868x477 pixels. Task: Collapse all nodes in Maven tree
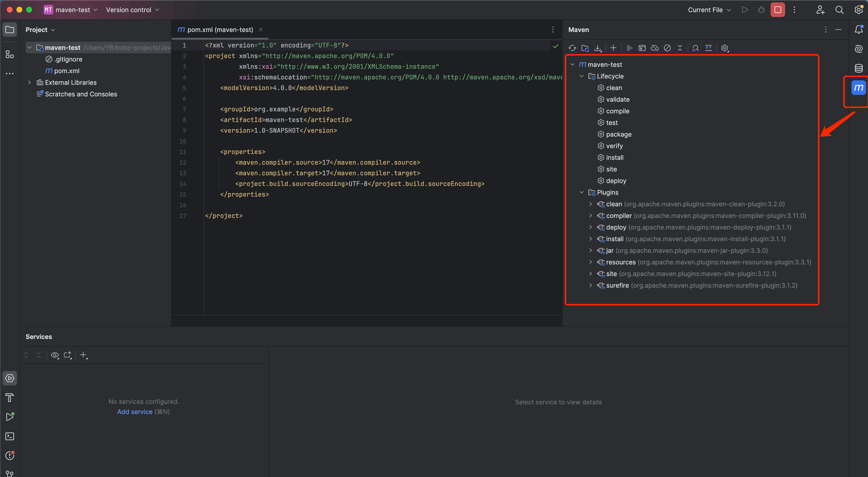coord(680,48)
